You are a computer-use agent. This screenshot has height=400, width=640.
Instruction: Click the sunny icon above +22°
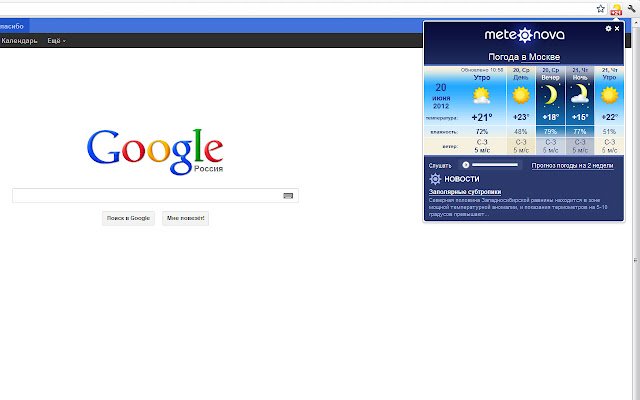(609, 96)
